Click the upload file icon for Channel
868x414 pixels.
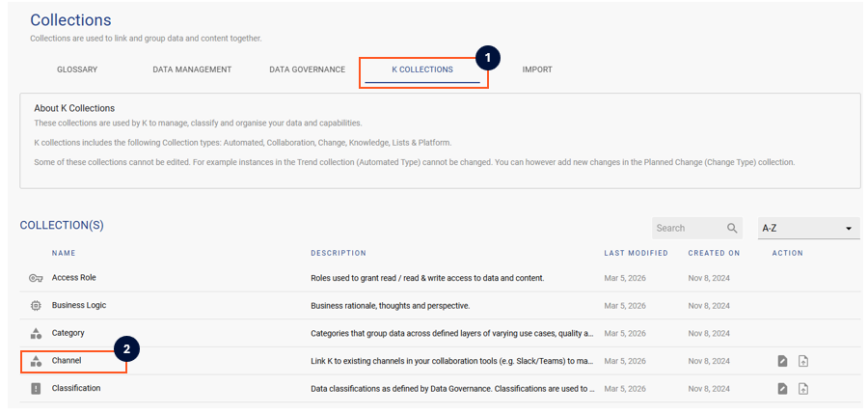pos(803,361)
